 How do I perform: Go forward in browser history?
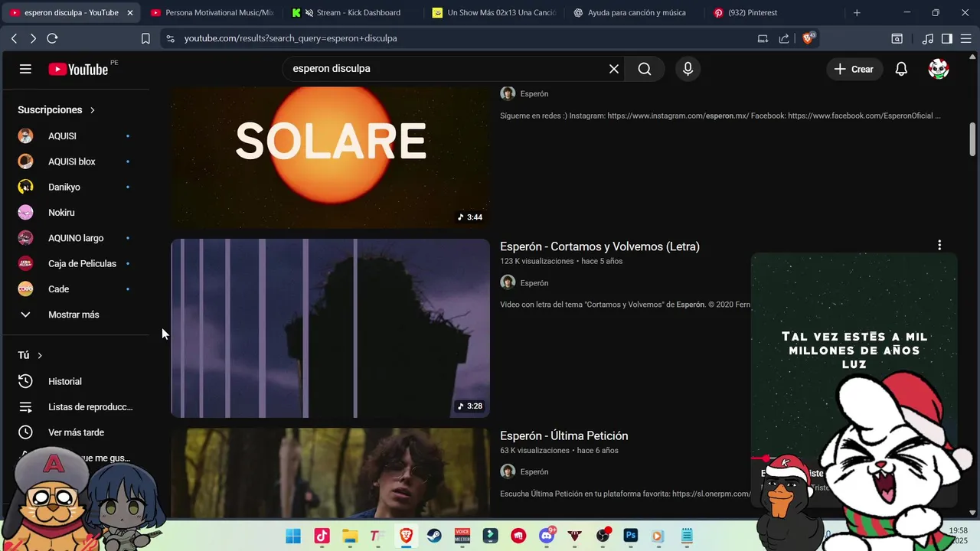click(x=33, y=38)
